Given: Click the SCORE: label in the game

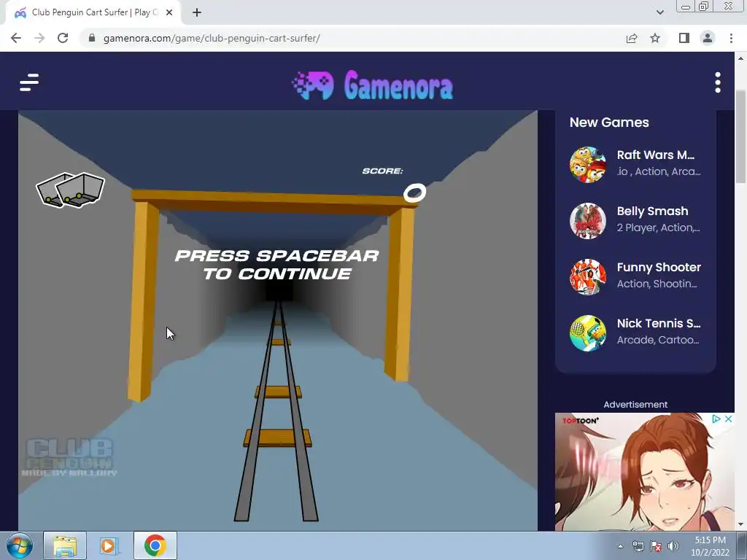Looking at the screenshot, I should [x=382, y=171].
